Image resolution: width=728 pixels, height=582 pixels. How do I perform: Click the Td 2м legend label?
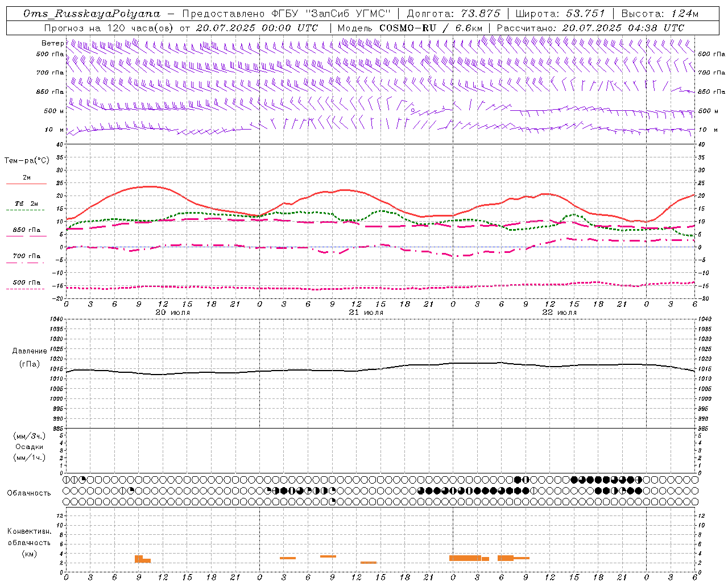click(x=26, y=203)
